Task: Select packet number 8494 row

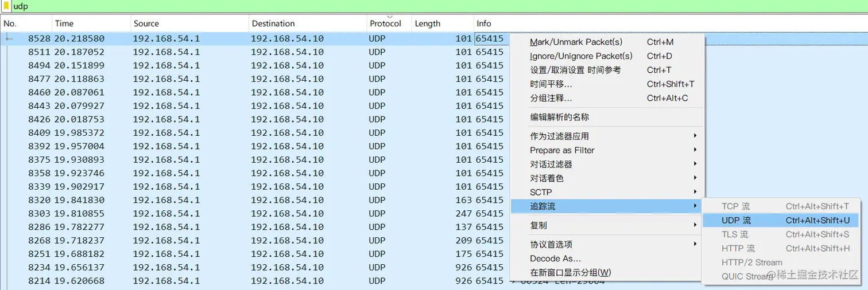Action: 255,65
